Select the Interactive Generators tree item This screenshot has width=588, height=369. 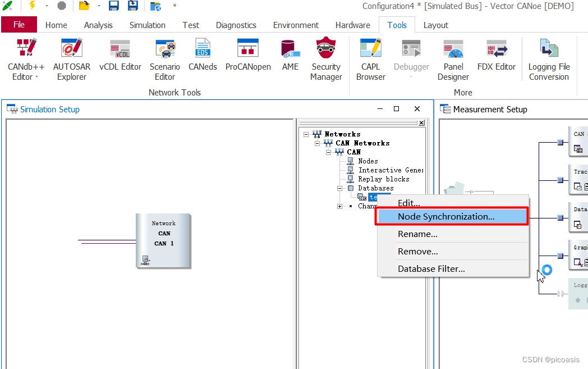pyautogui.click(x=391, y=170)
